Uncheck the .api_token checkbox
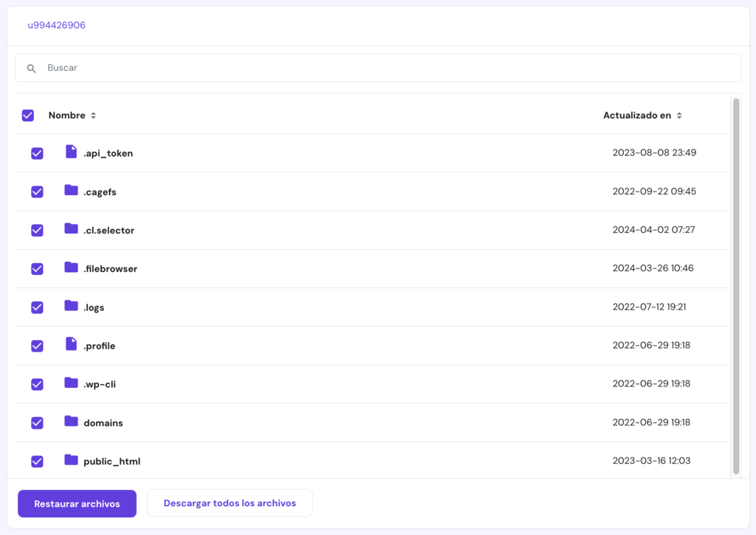The image size is (756, 535). pos(37,153)
